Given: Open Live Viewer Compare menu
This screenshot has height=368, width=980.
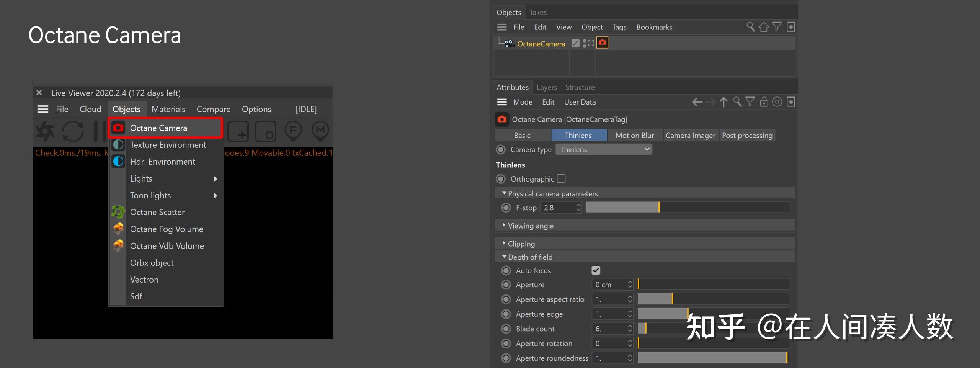Looking at the screenshot, I should pos(214,109).
